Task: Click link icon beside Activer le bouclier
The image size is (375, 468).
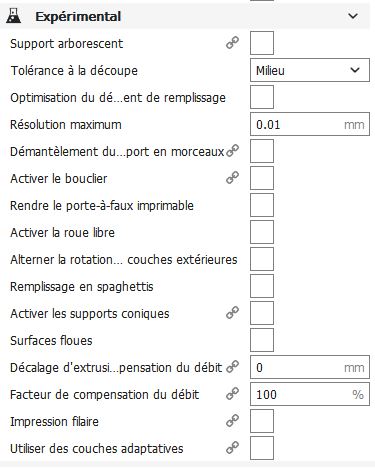Action: tap(232, 178)
